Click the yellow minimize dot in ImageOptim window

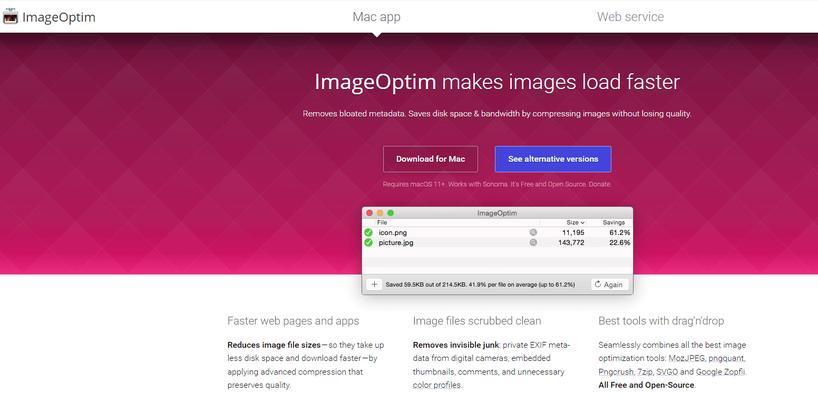[x=380, y=213]
